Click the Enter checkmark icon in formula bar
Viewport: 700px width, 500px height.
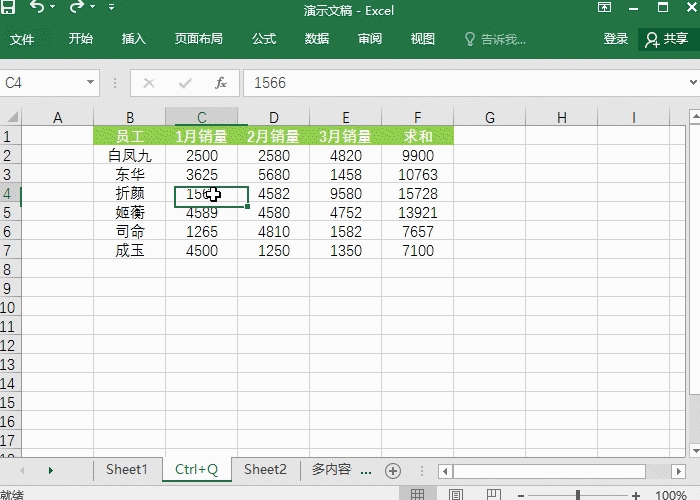[185, 83]
